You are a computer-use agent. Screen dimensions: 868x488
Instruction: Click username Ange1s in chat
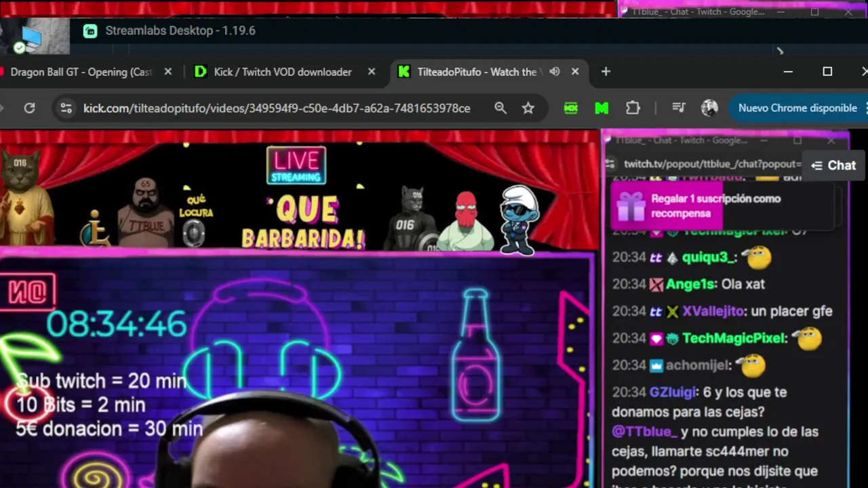690,284
